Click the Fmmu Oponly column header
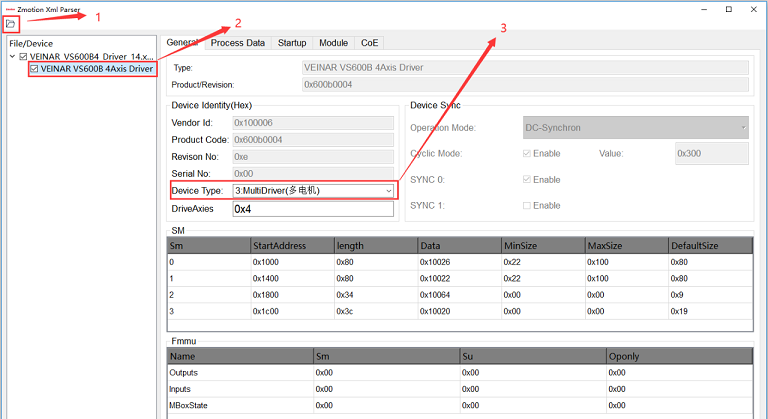Viewport: 768px width, 419px height. (x=679, y=356)
